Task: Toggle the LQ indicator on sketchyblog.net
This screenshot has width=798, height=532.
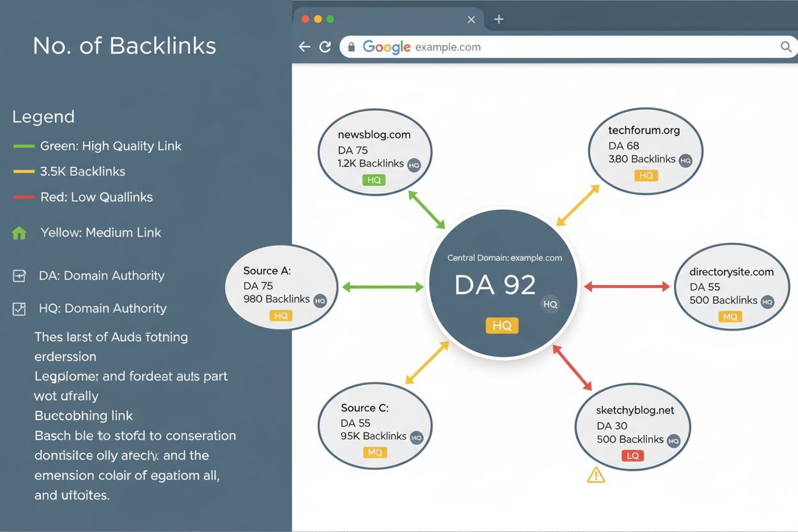Action: click(632, 455)
